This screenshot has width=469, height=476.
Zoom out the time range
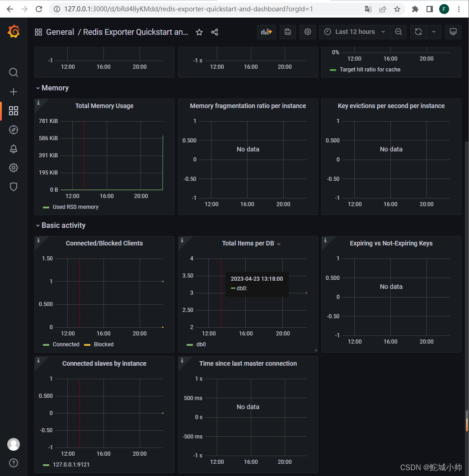click(x=399, y=32)
